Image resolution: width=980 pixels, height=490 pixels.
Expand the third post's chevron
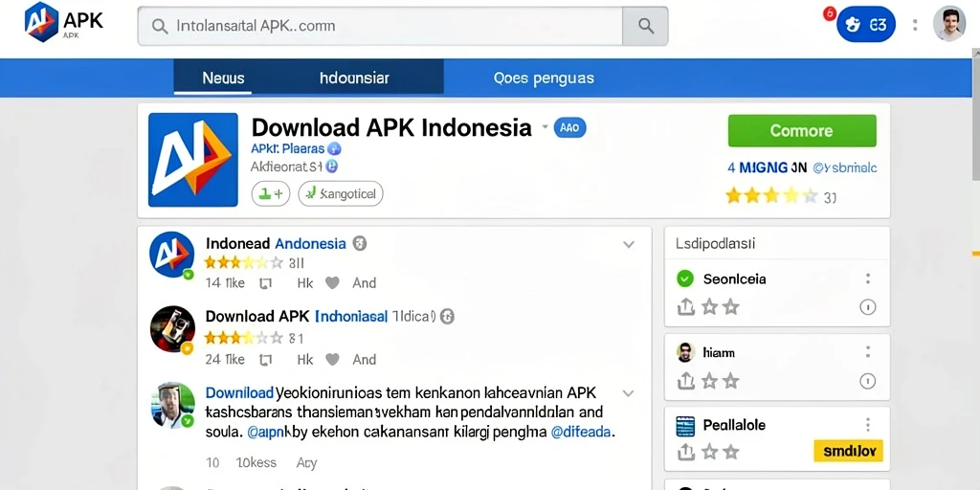pos(629,393)
